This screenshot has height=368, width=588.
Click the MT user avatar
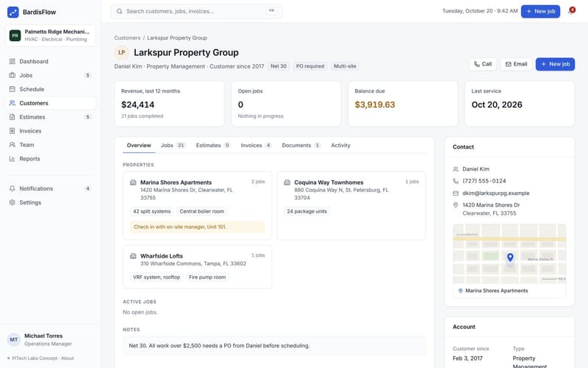(14, 339)
